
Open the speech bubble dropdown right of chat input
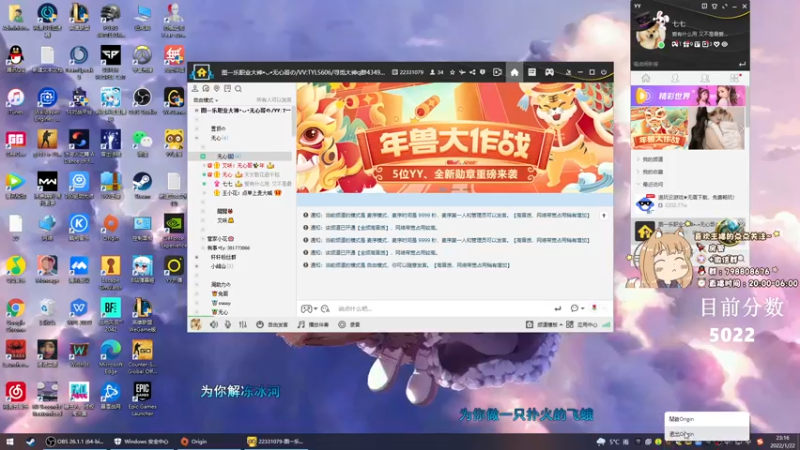point(577,308)
